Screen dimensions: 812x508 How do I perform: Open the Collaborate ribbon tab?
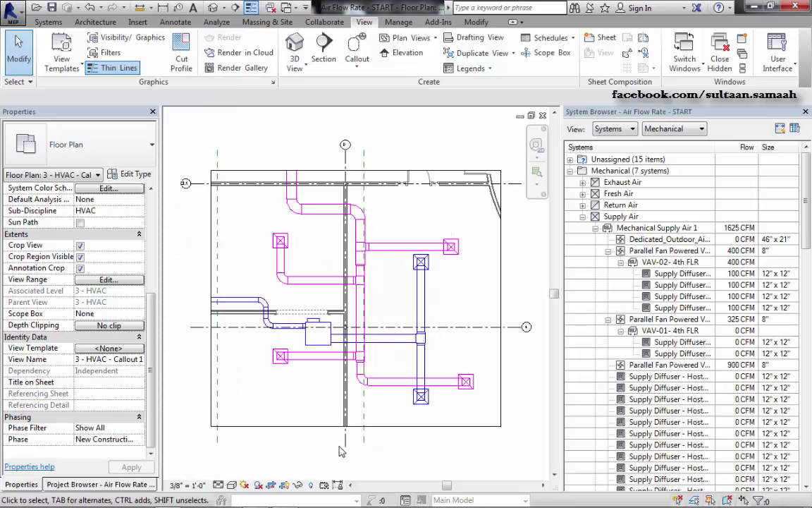[324, 23]
